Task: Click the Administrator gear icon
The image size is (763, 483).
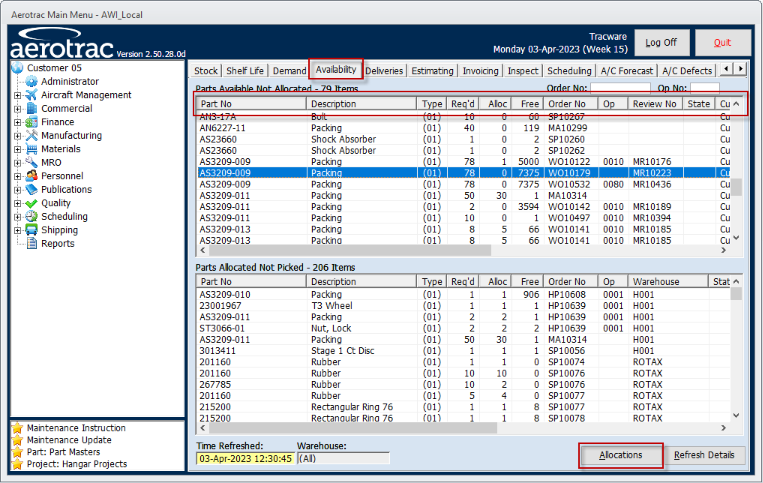Action: [x=32, y=82]
